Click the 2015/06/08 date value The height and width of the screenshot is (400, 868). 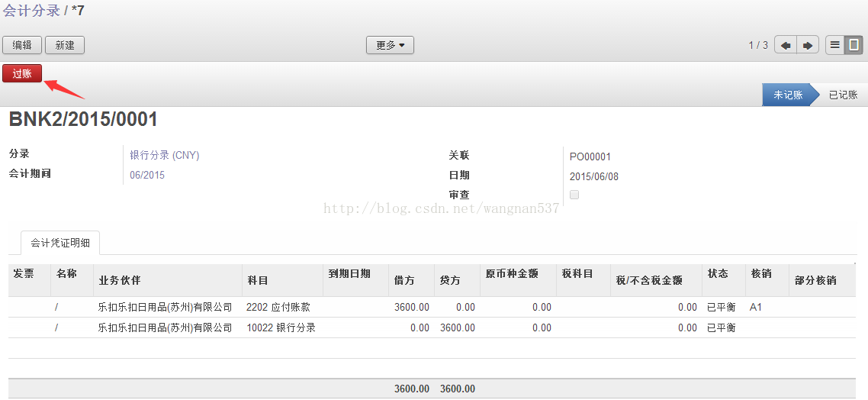594,177
